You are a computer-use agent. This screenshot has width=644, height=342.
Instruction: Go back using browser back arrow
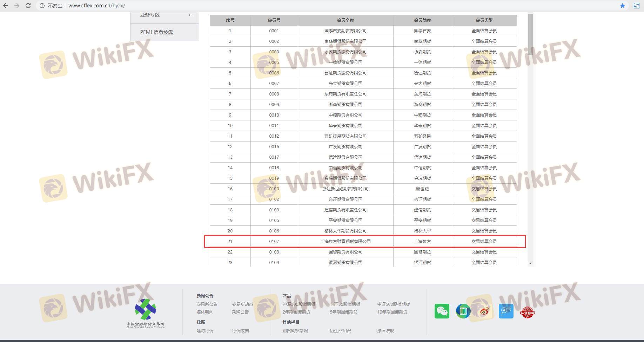click(6, 6)
